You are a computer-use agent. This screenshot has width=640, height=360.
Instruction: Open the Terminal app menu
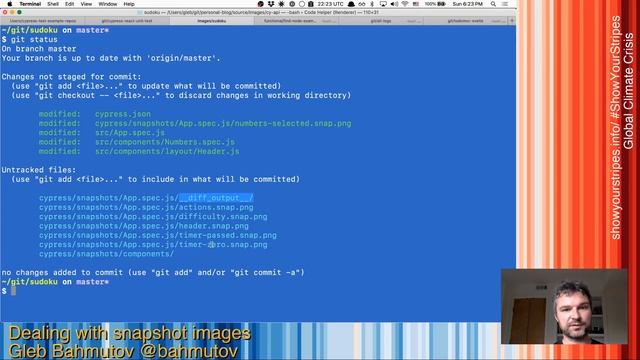tap(30, 4)
